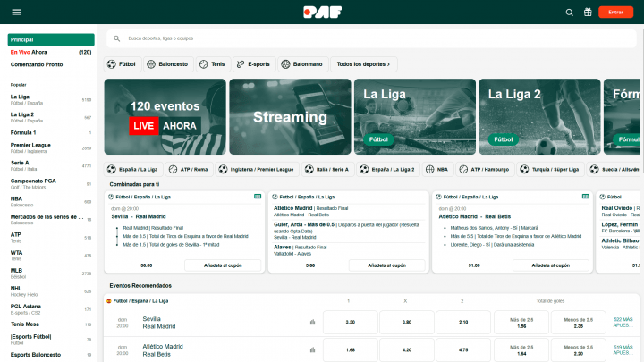Screen dimensions: 644x362
Task: Select the Principal sidebar item
Action: pyautogui.click(x=51, y=40)
